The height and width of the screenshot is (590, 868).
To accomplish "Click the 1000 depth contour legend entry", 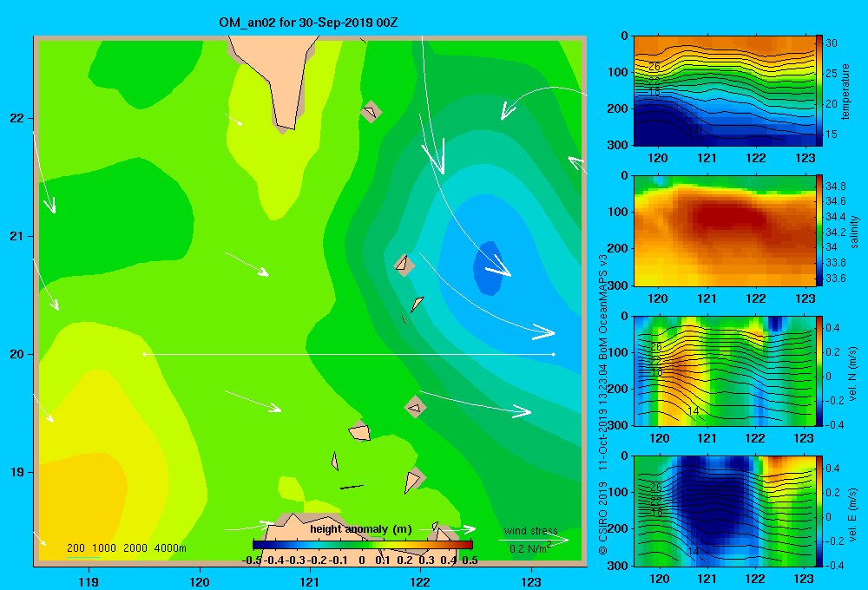I will coord(104,548).
